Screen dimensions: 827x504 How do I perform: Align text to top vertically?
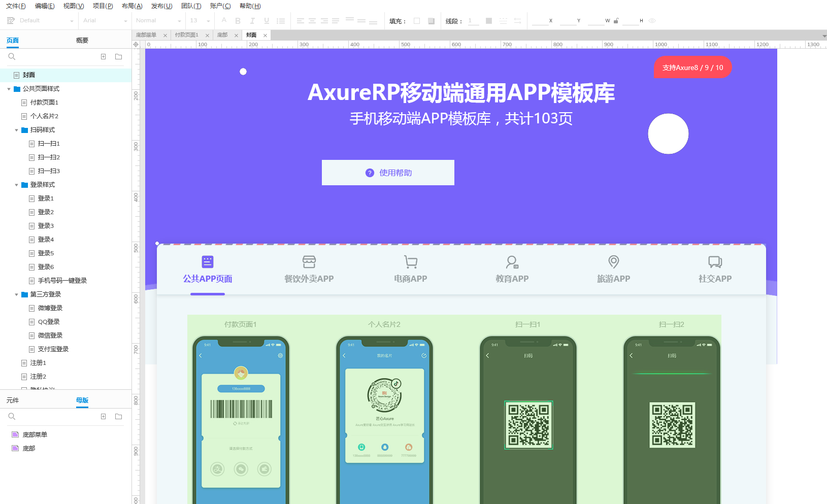[x=350, y=19]
